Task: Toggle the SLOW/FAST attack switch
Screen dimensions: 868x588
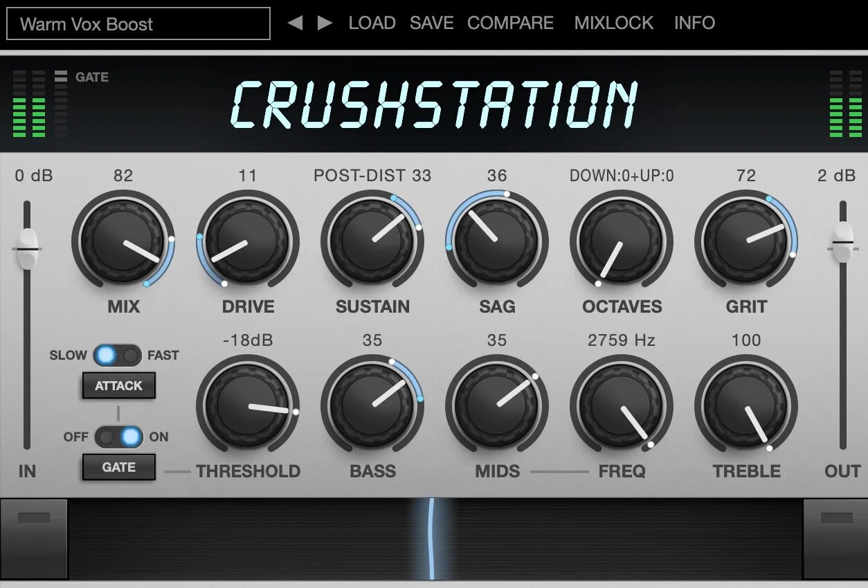Action: click(118, 356)
